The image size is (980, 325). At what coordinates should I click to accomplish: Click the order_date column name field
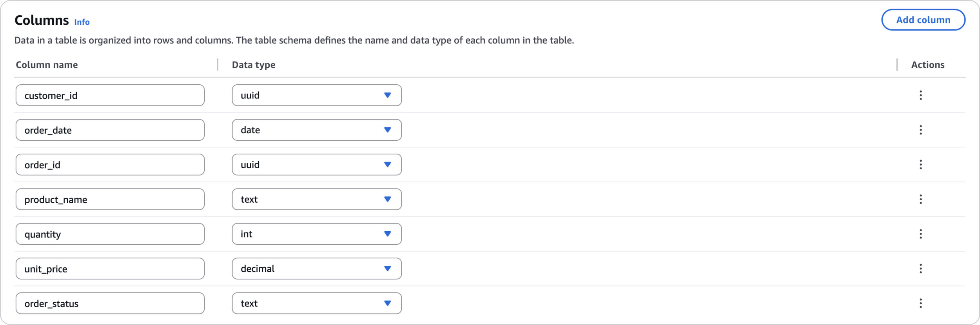point(110,130)
